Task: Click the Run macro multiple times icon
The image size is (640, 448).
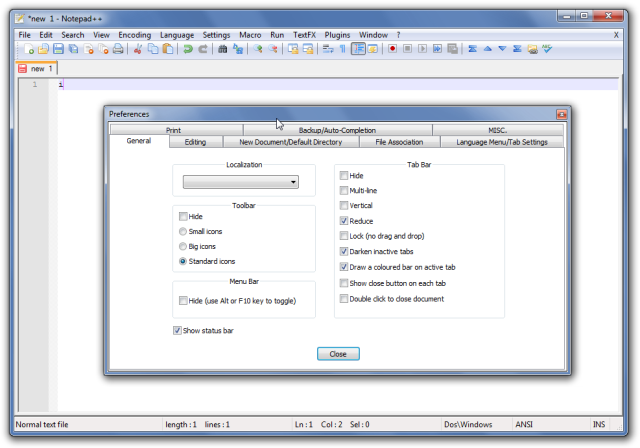Action: (x=438, y=49)
